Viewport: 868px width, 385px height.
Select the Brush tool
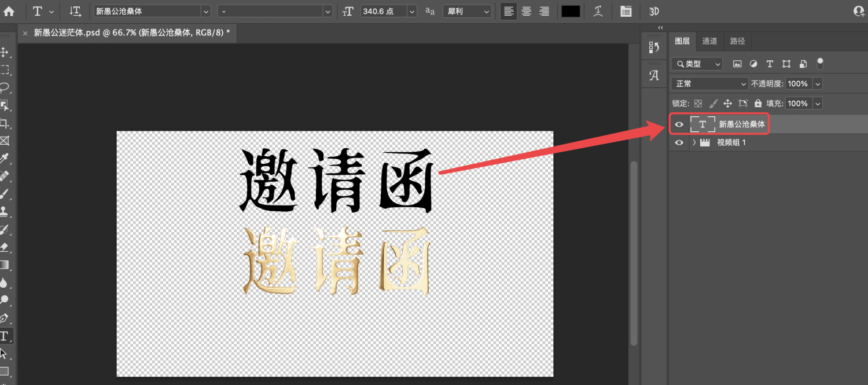click(5, 194)
